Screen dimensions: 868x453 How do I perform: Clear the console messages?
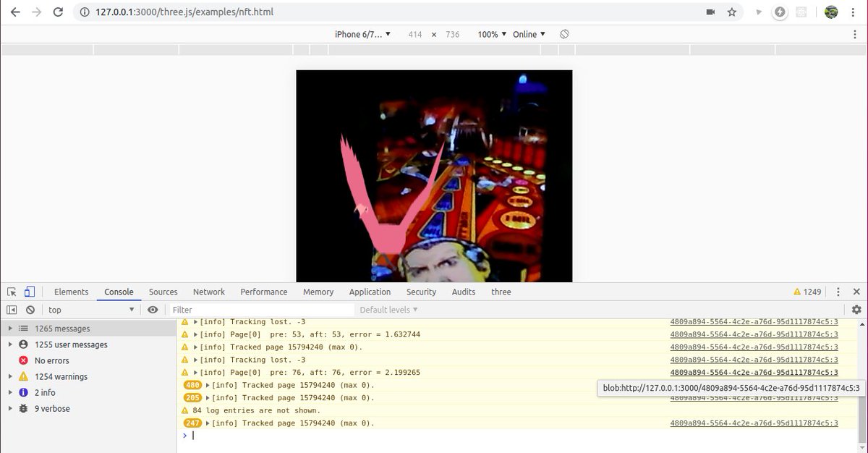click(x=30, y=309)
